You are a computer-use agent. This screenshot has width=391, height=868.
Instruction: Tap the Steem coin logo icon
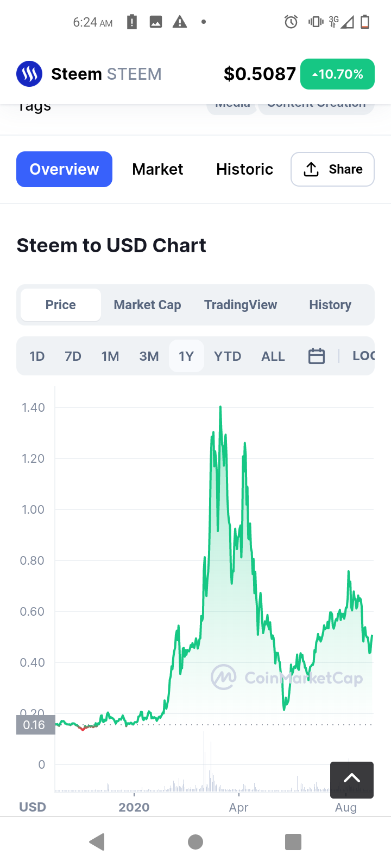tap(29, 74)
